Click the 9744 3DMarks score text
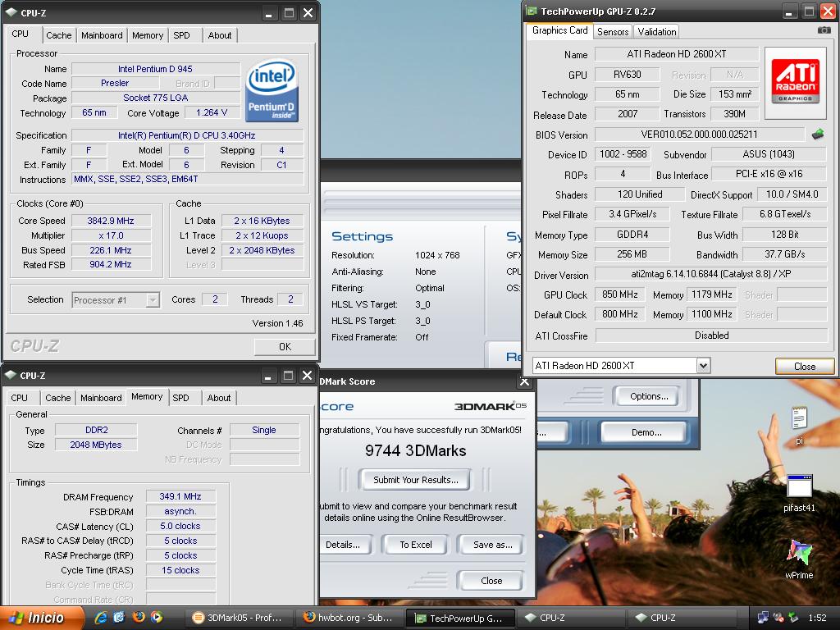 (x=416, y=450)
